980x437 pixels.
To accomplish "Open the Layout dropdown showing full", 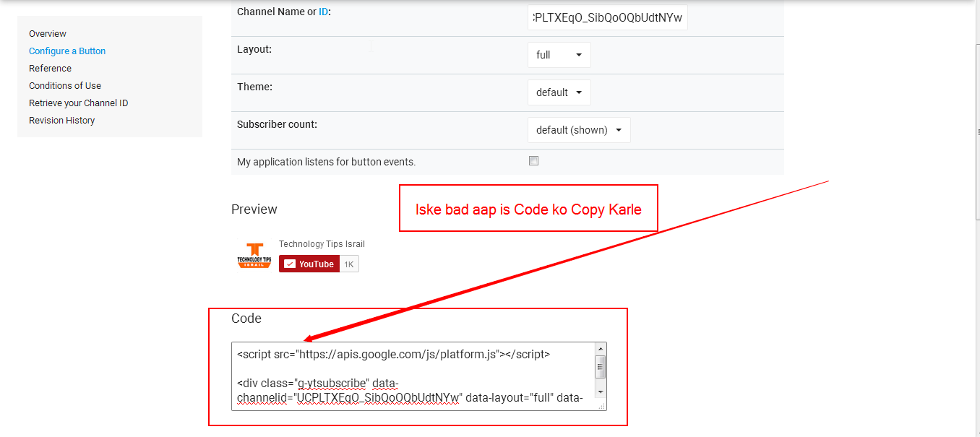I will (559, 55).
